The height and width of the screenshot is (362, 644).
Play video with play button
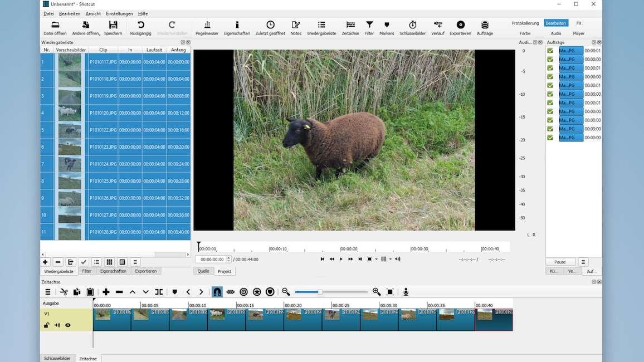pyautogui.click(x=341, y=259)
